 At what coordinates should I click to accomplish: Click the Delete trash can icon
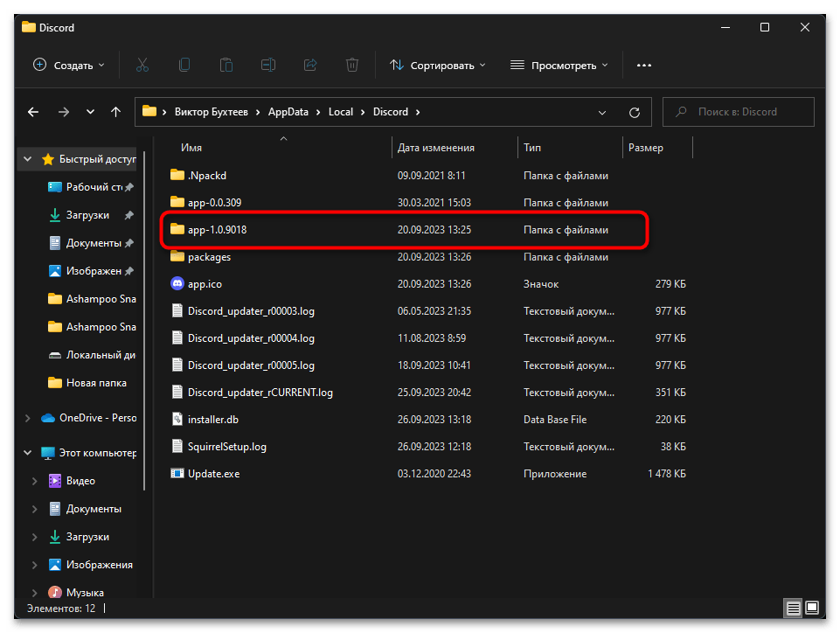click(351, 65)
